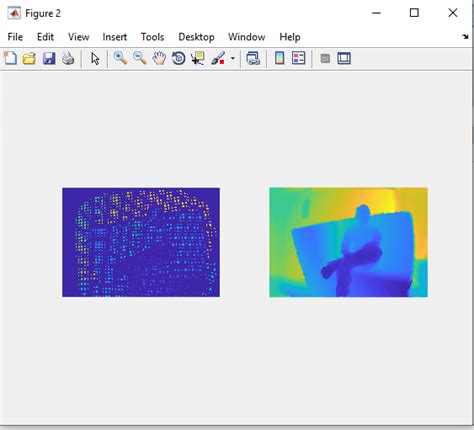Insert a colorbar from the toolbar
This screenshot has width=474, height=430.
[279, 58]
